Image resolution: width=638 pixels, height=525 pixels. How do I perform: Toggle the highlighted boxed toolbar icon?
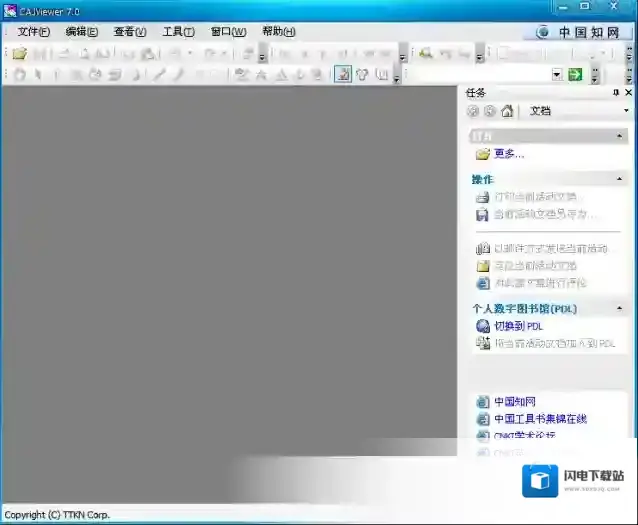(x=343, y=74)
